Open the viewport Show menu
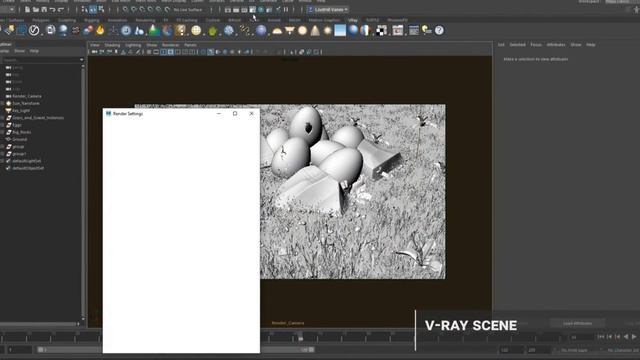 [x=152, y=45]
